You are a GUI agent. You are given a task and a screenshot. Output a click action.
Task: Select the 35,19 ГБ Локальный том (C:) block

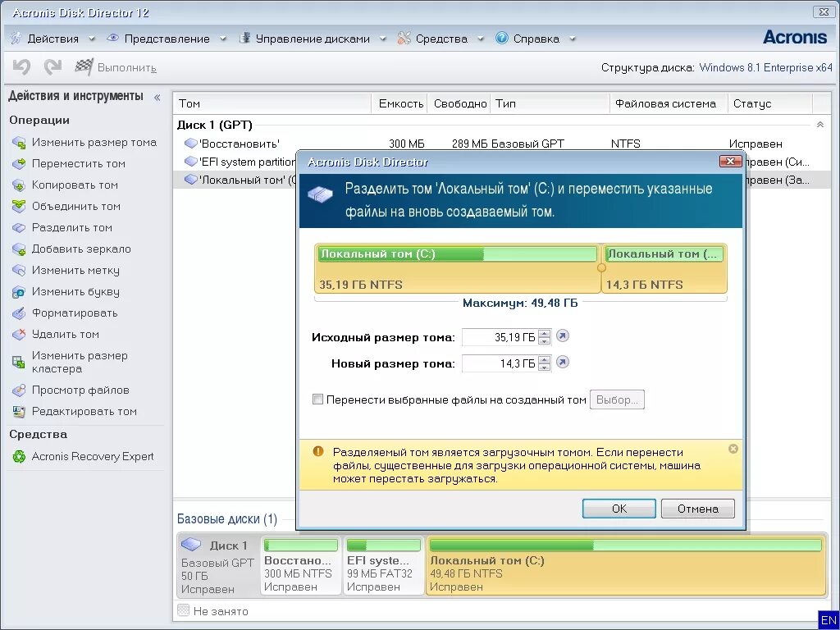pos(458,268)
